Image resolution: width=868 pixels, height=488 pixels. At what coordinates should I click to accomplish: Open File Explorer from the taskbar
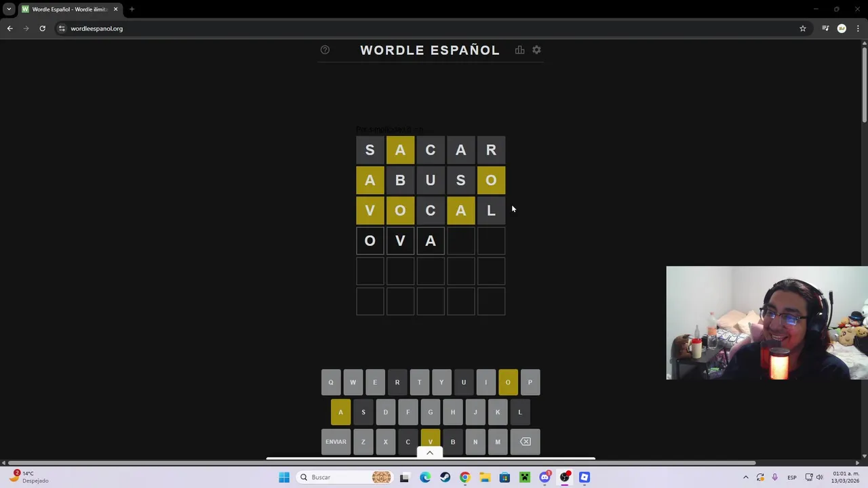tap(485, 477)
